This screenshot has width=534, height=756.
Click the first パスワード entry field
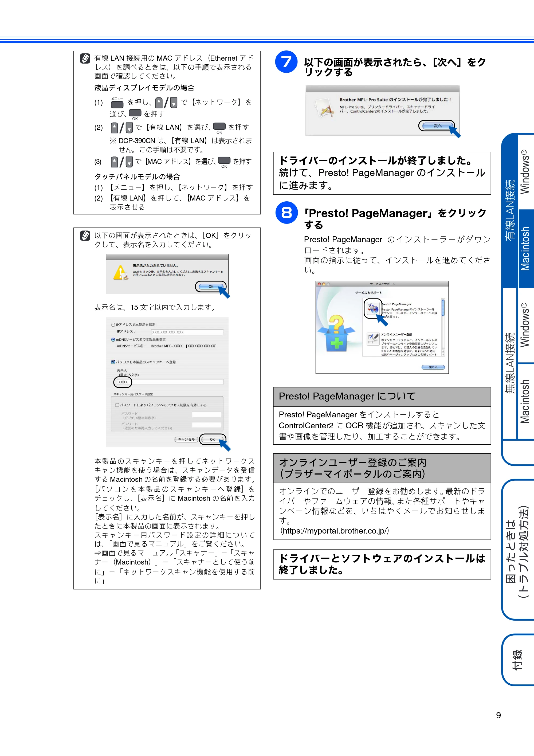(206, 414)
